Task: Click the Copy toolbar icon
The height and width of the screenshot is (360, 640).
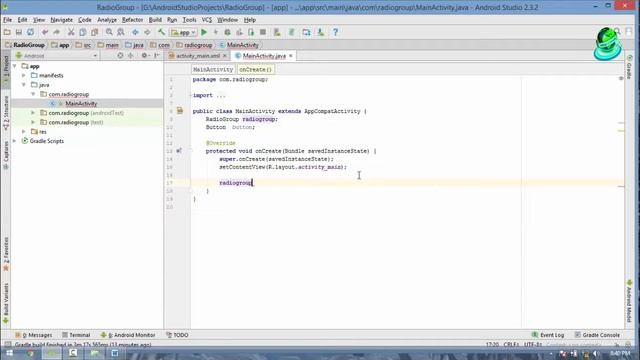Action: (x=83, y=32)
